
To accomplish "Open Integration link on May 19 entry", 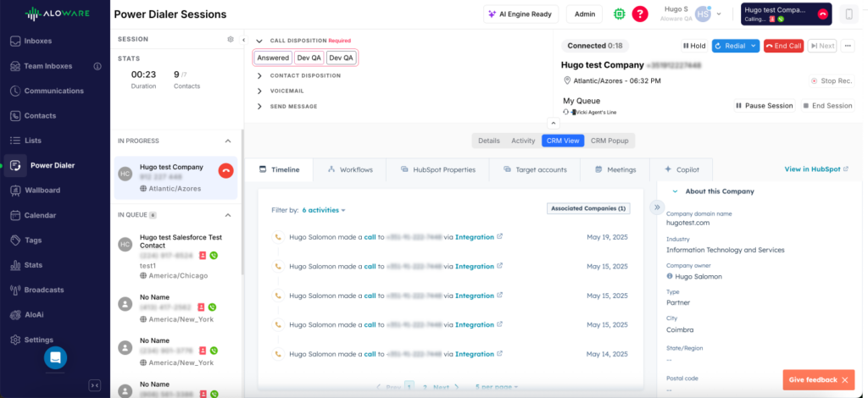I will (478, 237).
